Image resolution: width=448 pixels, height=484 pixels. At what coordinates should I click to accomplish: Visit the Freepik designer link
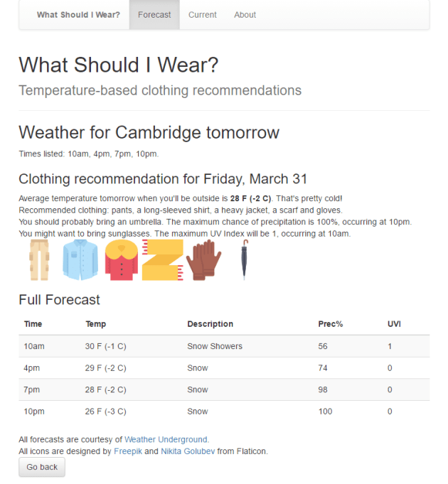(127, 451)
